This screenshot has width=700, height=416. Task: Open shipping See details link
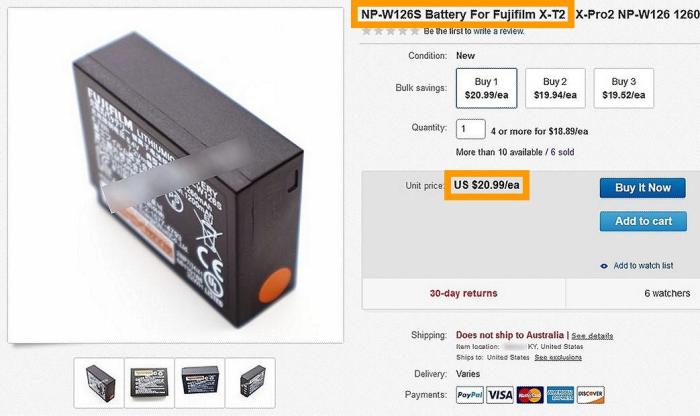pyautogui.click(x=592, y=336)
